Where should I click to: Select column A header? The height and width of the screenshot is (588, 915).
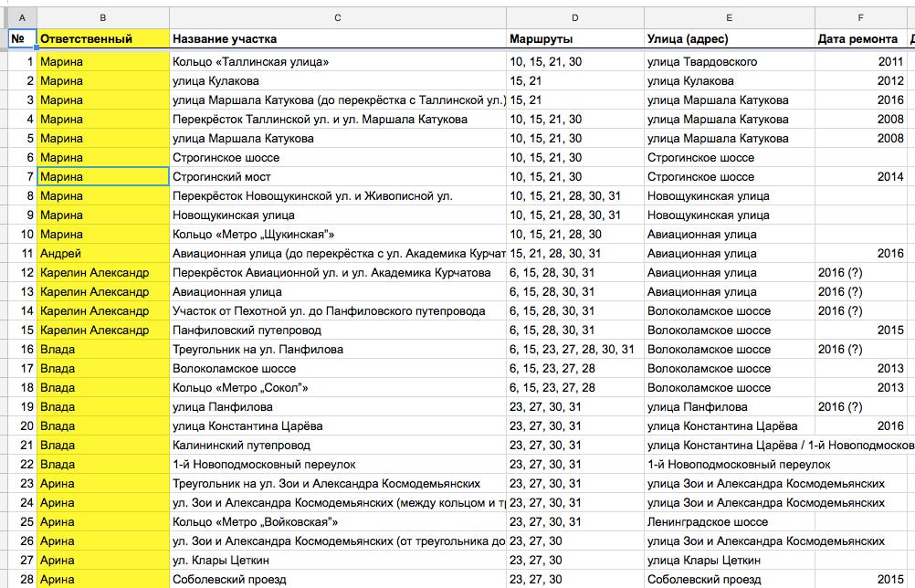[22, 18]
